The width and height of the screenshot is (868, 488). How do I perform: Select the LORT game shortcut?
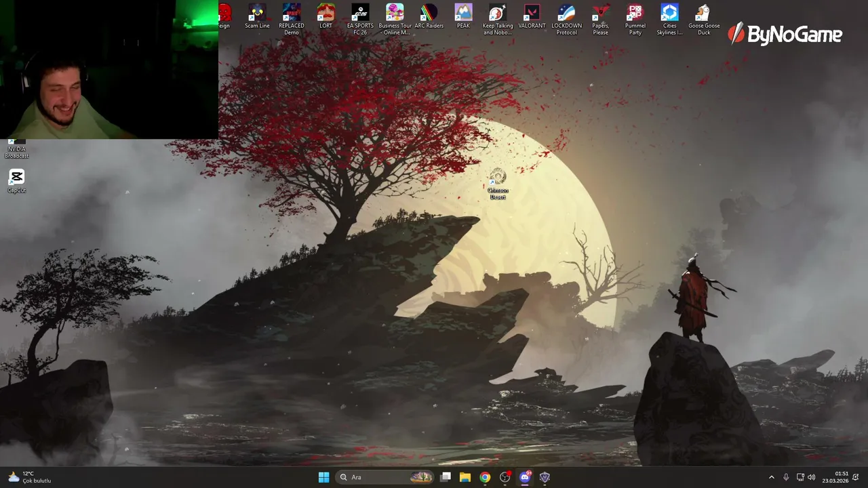click(326, 17)
